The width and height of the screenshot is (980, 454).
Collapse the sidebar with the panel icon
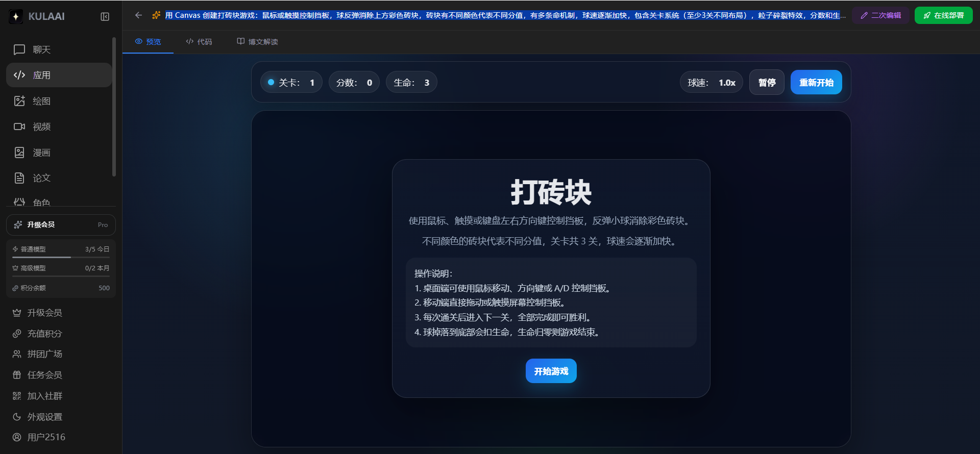[x=105, y=16]
